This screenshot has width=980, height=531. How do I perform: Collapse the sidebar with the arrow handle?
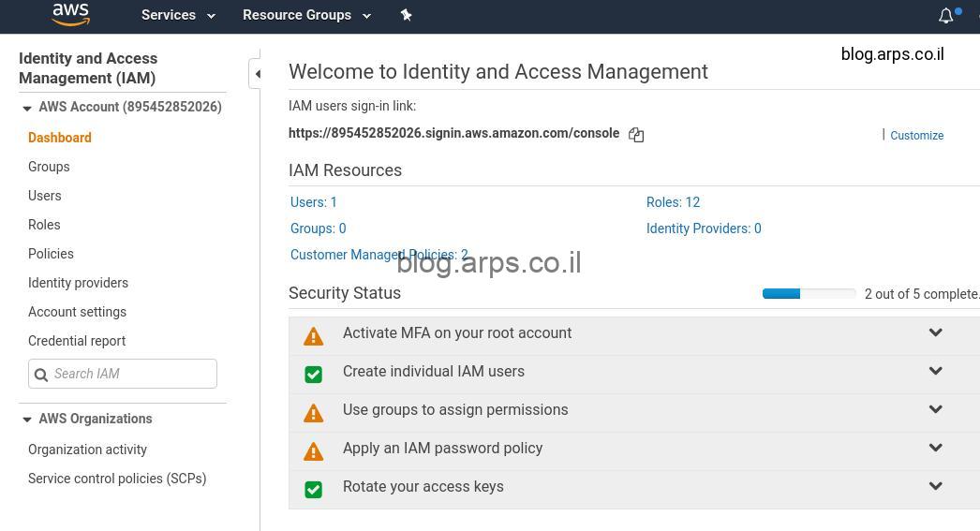pyautogui.click(x=255, y=74)
